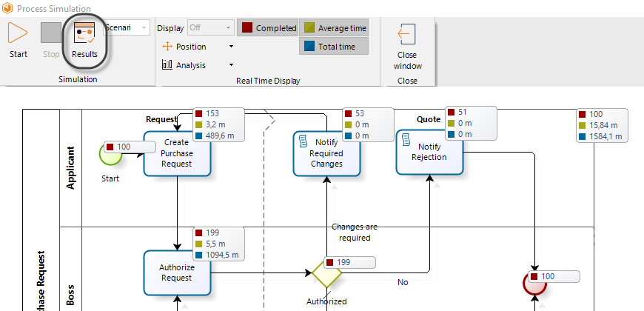Click the 53 completed count

[360, 113]
